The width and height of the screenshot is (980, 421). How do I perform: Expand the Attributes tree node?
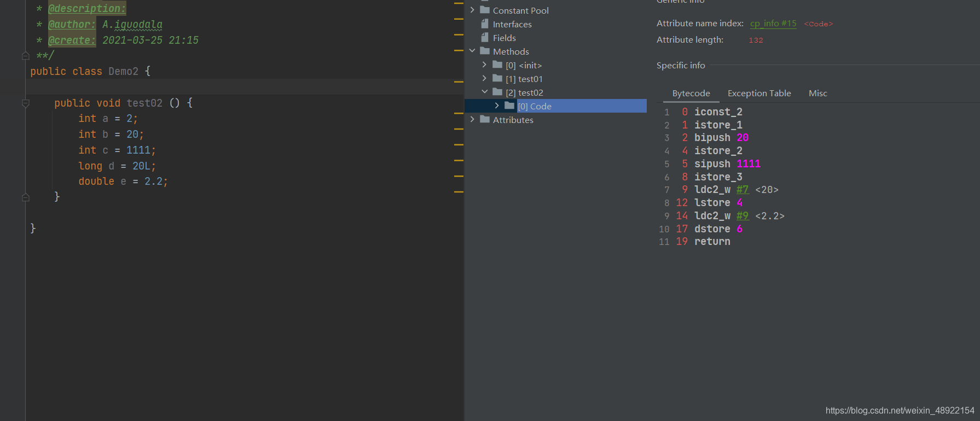472,119
